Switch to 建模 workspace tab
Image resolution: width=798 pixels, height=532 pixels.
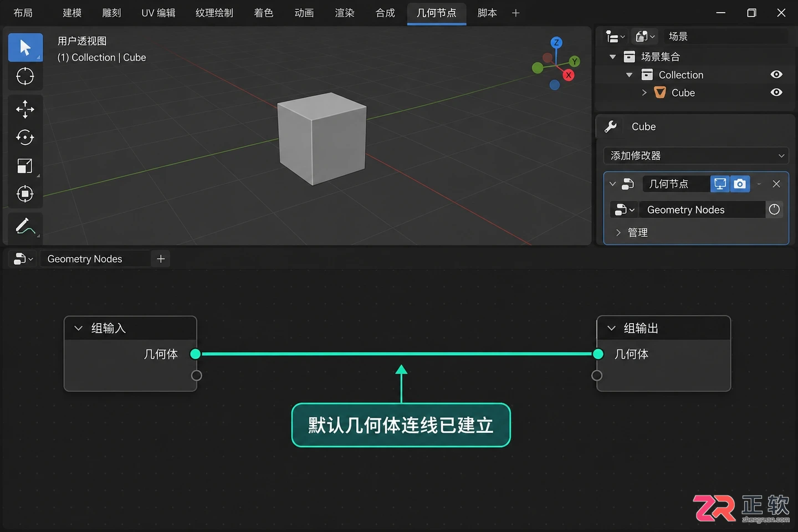(x=72, y=13)
